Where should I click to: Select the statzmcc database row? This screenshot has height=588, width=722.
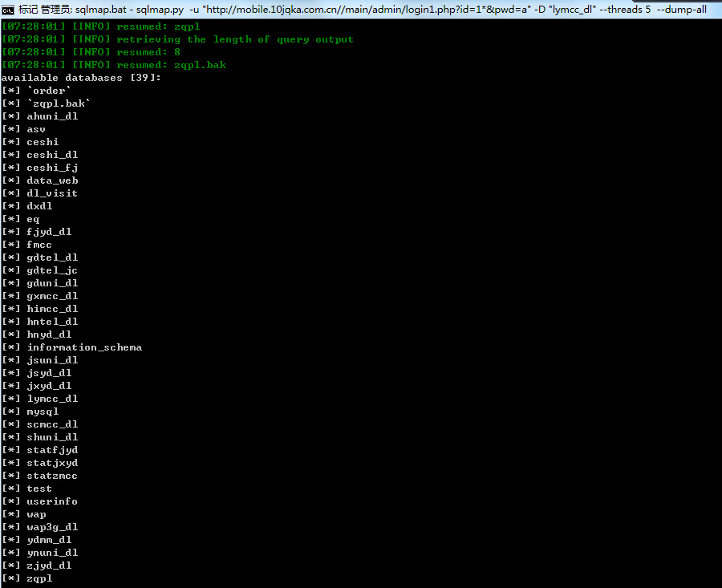click(39, 476)
